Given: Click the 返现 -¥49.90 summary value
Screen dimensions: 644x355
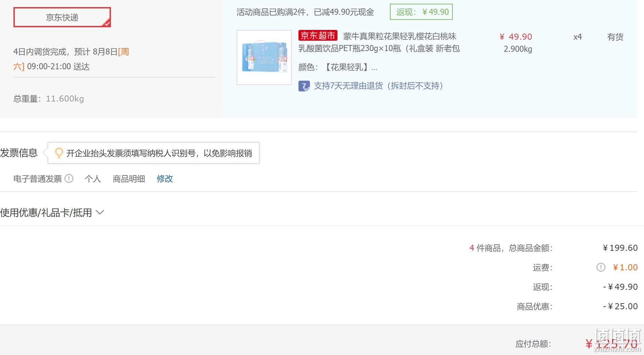Looking at the screenshot, I should tap(620, 287).
